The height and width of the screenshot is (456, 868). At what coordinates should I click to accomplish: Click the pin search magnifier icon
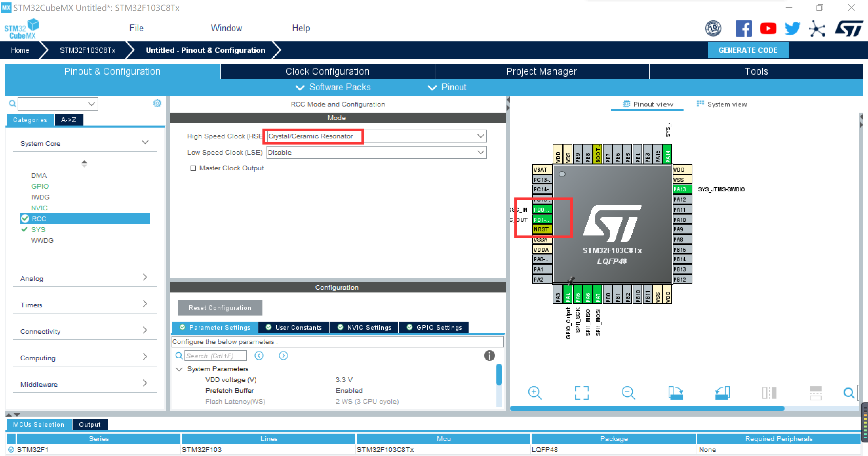(x=849, y=393)
